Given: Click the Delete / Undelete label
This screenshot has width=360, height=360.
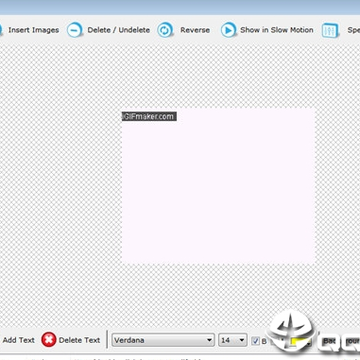Looking at the screenshot, I should [x=119, y=30].
